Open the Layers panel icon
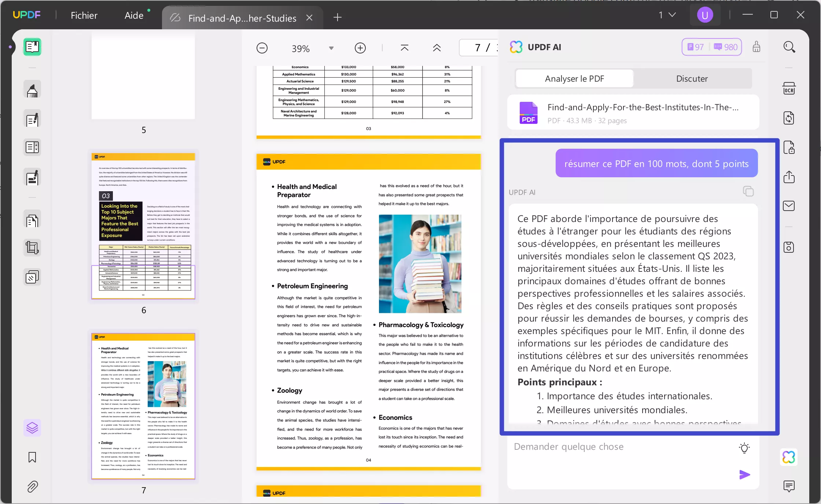Image resolution: width=821 pixels, height=504 pixels. click(x=32, y=427)
